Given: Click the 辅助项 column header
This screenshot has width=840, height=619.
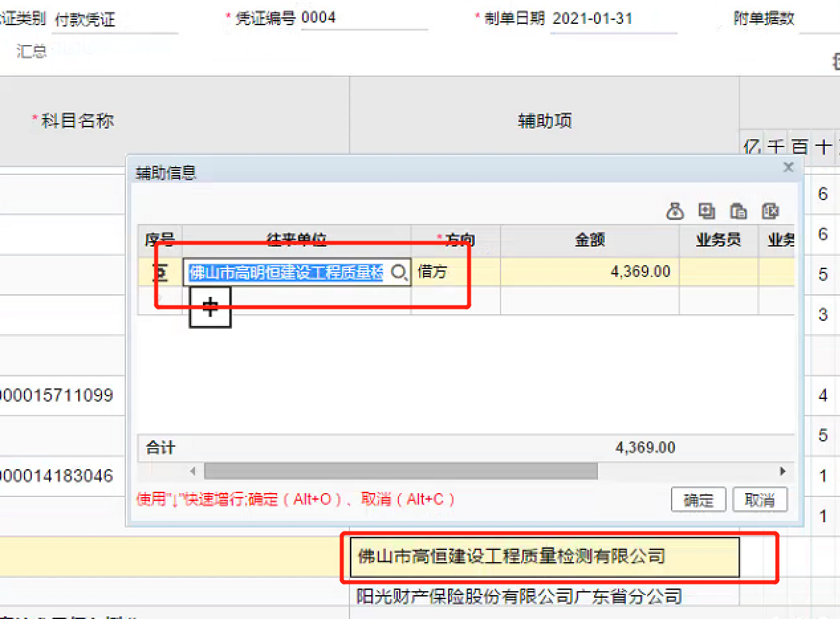Looking at the screenshot, I should (x=544, y=121).
